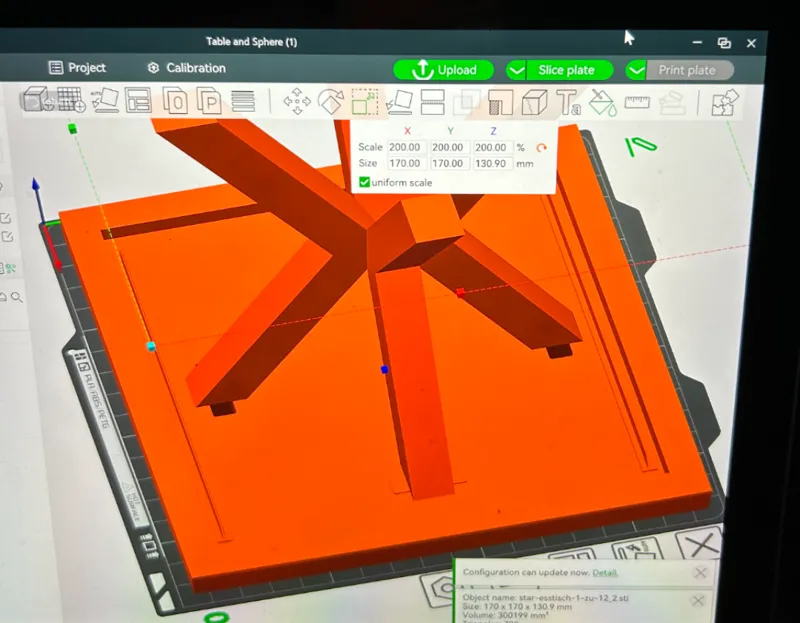Open the Variable layer height tool
This screenshot has height=623, width=800.
[x=243, y=101]
